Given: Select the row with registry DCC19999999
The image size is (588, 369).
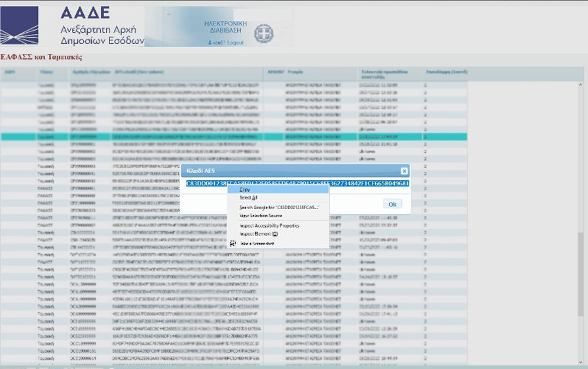Looking at the screenshot, I should 234,343.
